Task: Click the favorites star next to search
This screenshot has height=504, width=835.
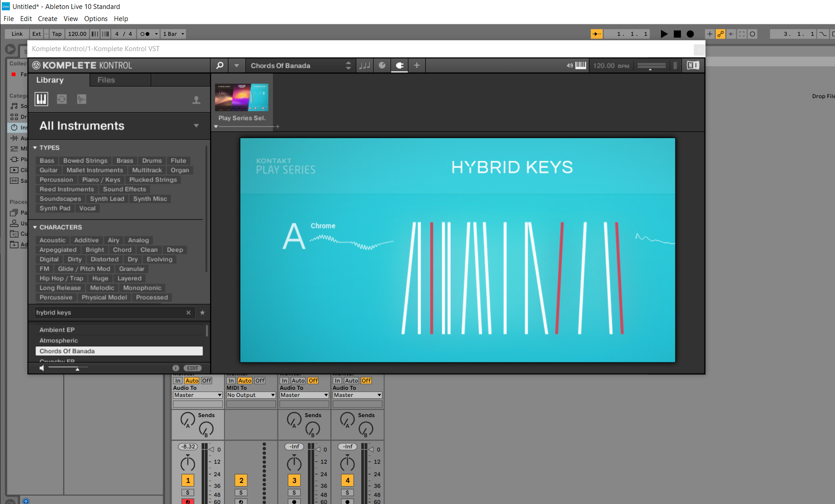Action: [202, 313]
